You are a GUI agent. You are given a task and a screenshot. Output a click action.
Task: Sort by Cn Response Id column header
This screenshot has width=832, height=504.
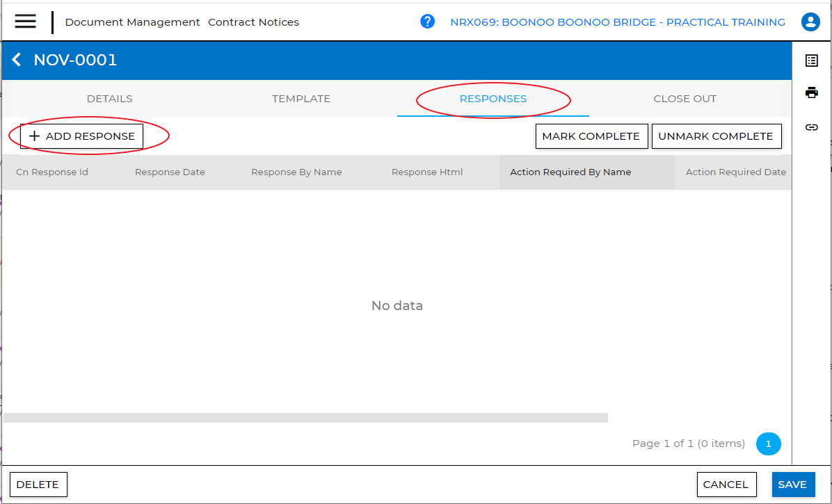pyautogui.click(x=52, y=172)
